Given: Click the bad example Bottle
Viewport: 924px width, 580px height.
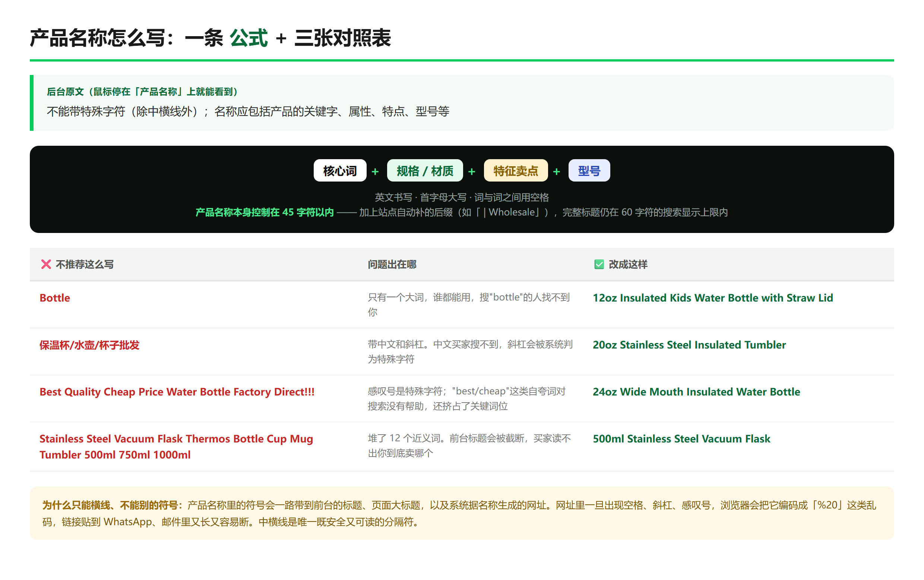Looking at the screenshot, I should (x=55, y=298).
